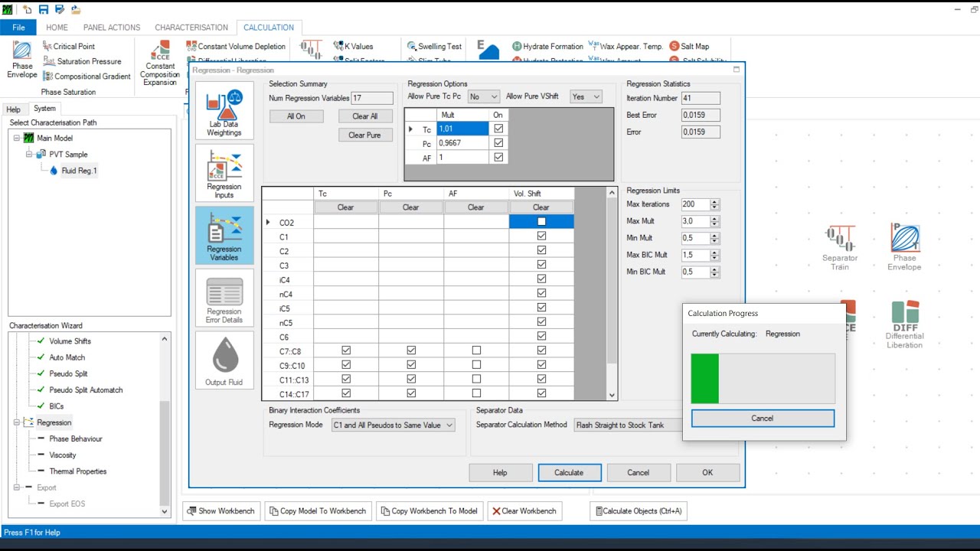The height and width of the screenshot is (551, 980).
Task: Click the regression variables table vertical scrollbar
Action: (612, 293)
